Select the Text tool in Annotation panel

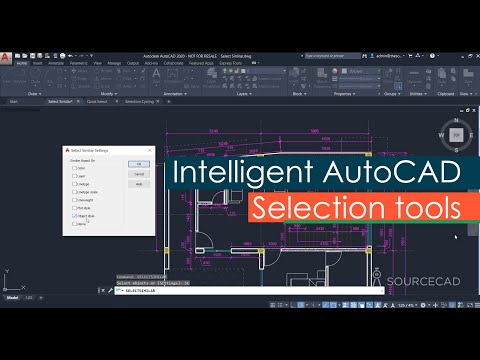click(x=156, y=76)
